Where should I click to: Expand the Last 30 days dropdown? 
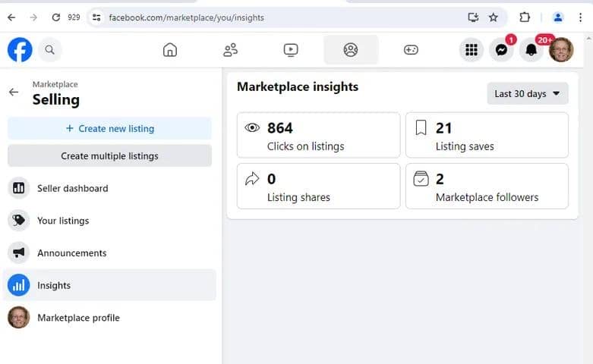[528, 93]
